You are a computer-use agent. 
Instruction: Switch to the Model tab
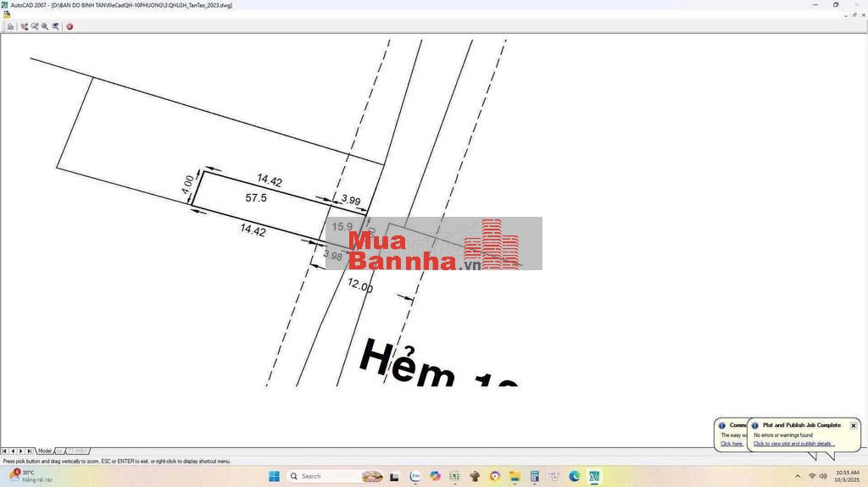[45, 451]
